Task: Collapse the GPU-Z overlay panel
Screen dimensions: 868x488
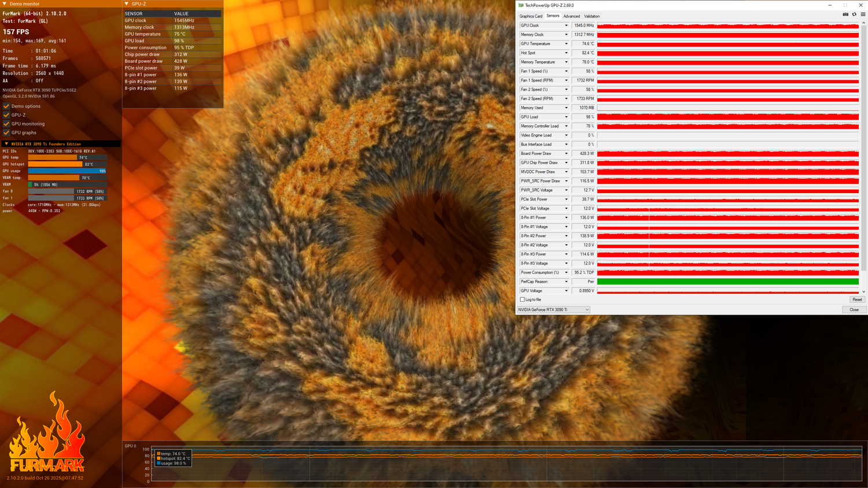Action: 127,4
